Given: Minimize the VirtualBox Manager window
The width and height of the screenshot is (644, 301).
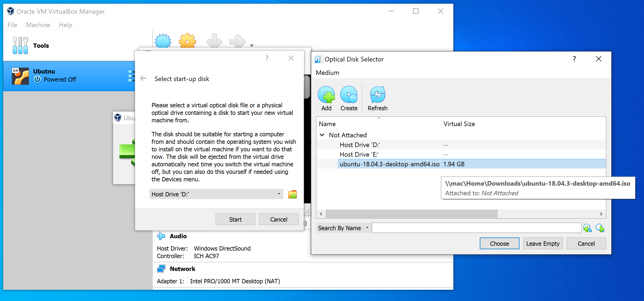Looking at the screenshot, I should (391, 11).
